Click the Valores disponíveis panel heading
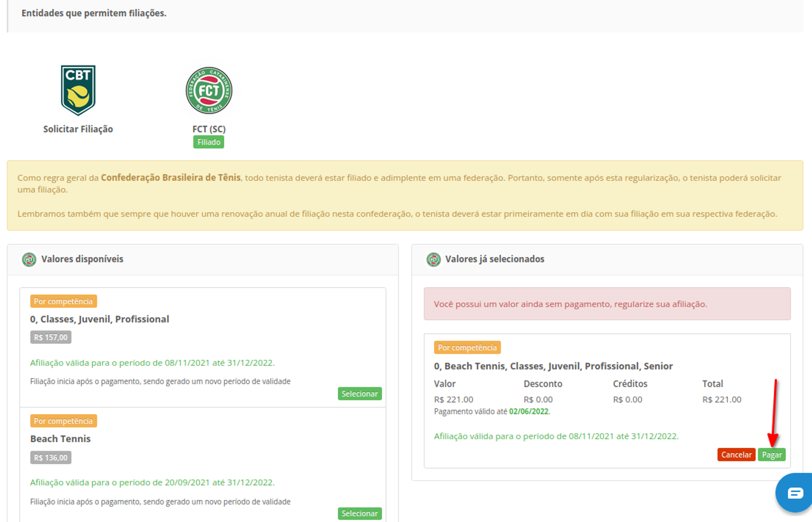The width and height of the screenshot is (812, 522). point(82,259)
